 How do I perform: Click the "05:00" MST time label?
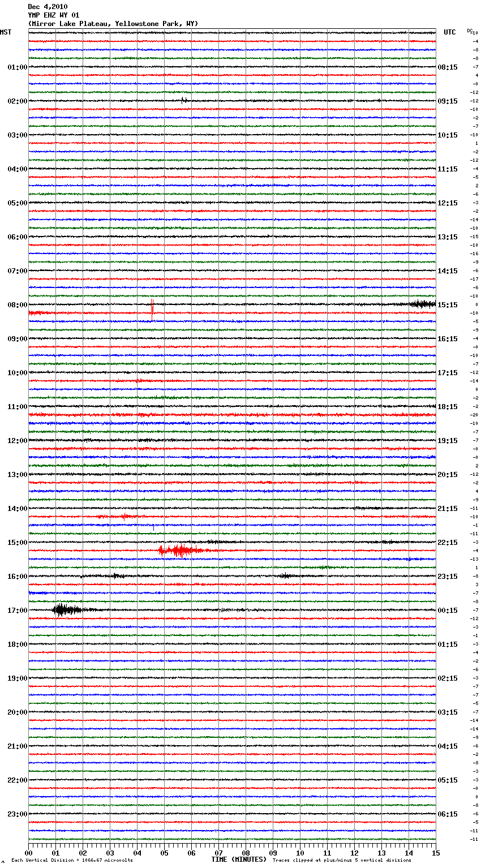click(18, 203)
